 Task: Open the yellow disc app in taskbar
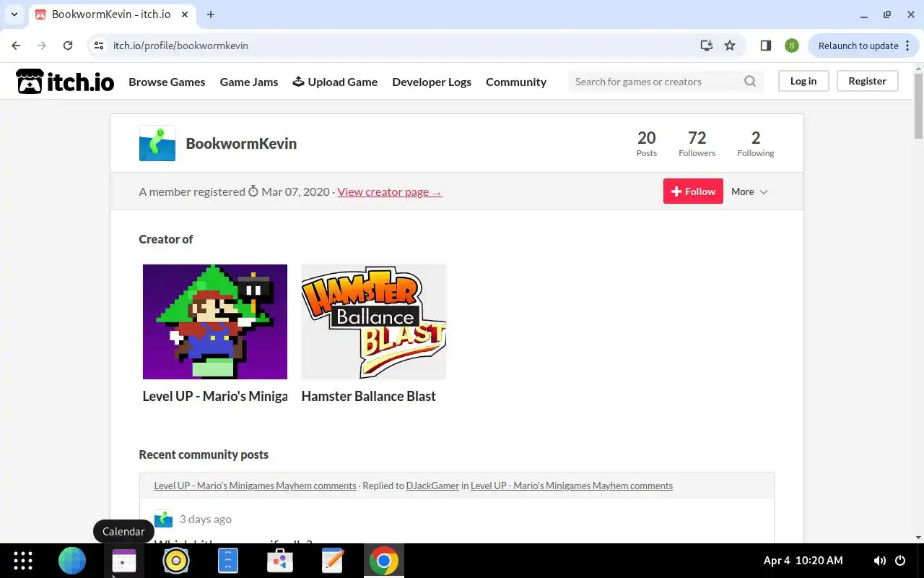pos(176,561)
